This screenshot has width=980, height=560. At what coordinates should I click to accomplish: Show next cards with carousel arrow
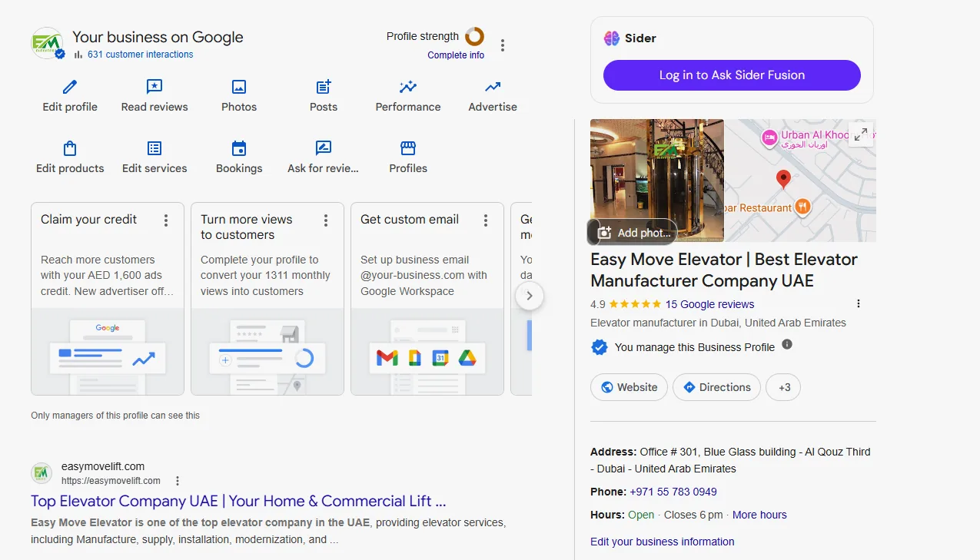point(530,296)
